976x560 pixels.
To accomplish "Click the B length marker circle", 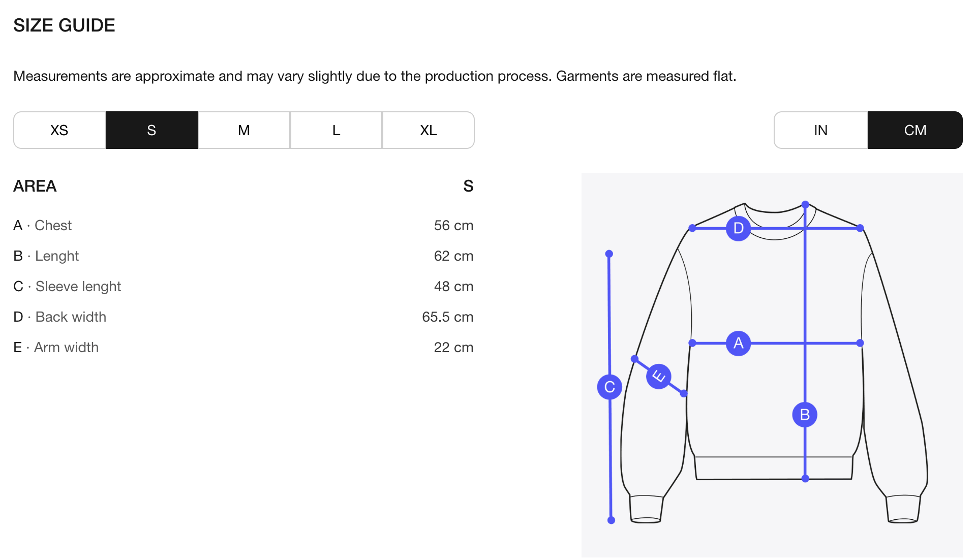I will tap(805, 415).
